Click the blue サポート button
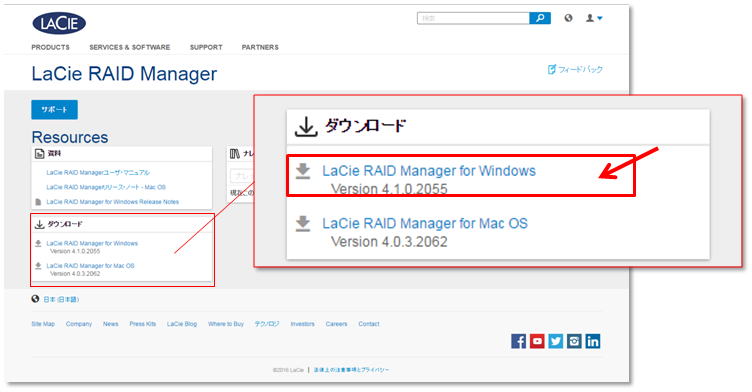This screenshot has width=752, height=392. click(x=55, y=109)
